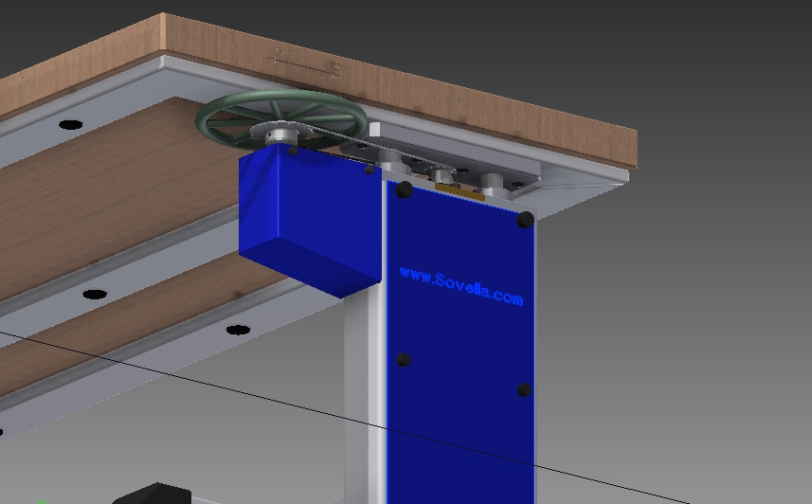
Task: Click the silver hub at the handwheel center
Action: [280, 135]
